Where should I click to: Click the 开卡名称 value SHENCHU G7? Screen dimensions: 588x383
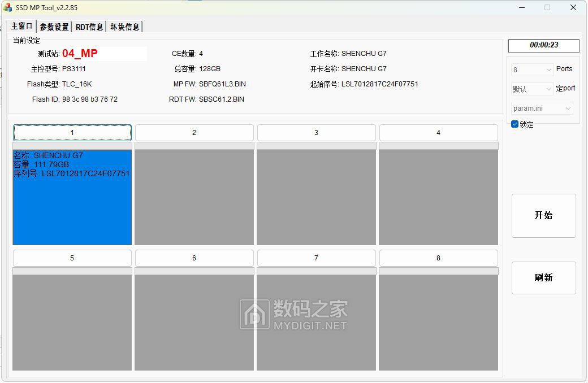[364, 69]
